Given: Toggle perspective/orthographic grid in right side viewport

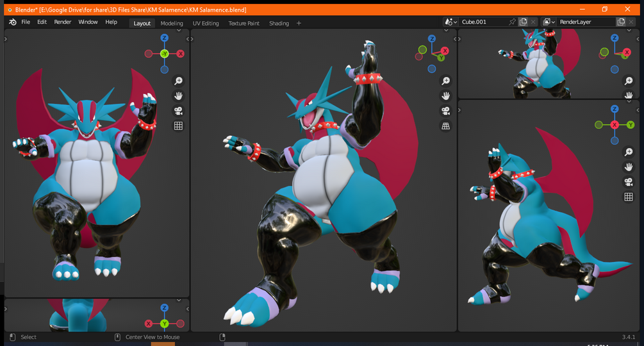Looking at the screenshot, I should coord(629,197).
